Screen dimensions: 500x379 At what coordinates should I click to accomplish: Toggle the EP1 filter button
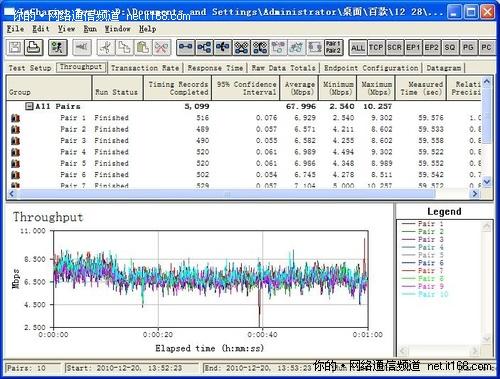tap(413, 48)
